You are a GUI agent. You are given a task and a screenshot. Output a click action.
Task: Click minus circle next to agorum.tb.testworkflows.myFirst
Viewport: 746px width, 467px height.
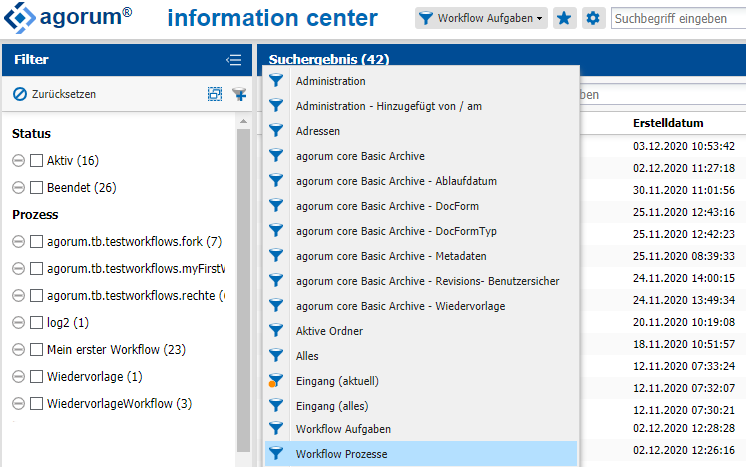click(x=19, y=269)
